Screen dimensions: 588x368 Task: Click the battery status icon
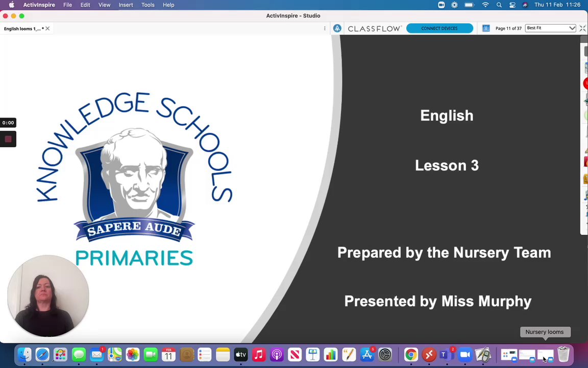point(469,5)
